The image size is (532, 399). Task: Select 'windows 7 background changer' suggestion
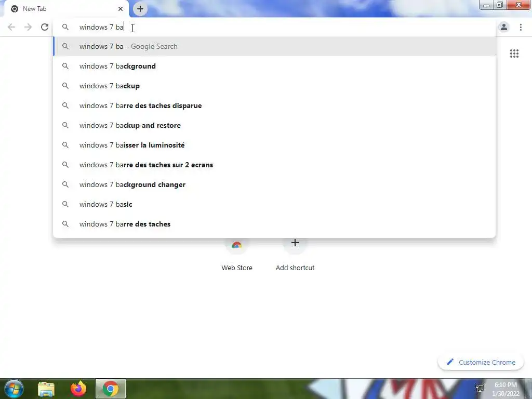(274, 184)
